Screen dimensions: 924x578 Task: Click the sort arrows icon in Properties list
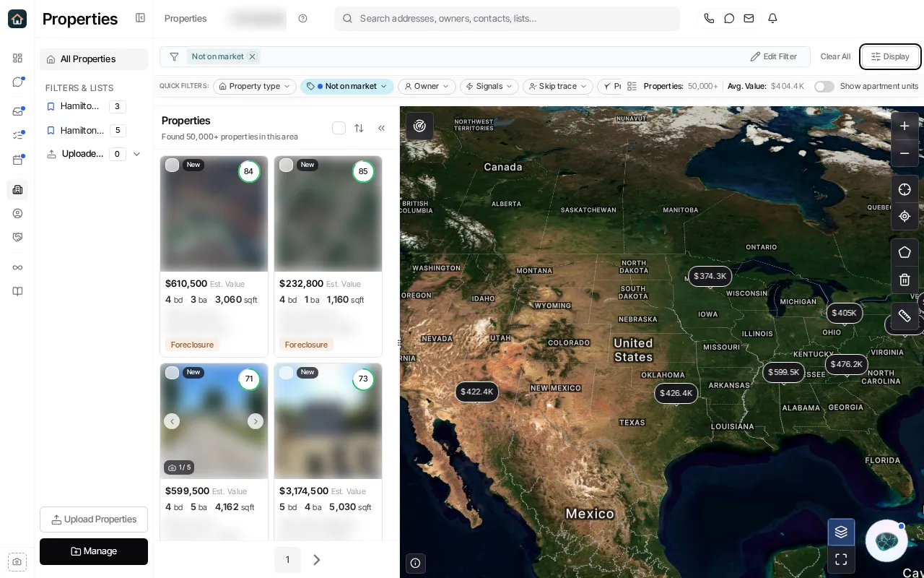click(x=359, y=128)
